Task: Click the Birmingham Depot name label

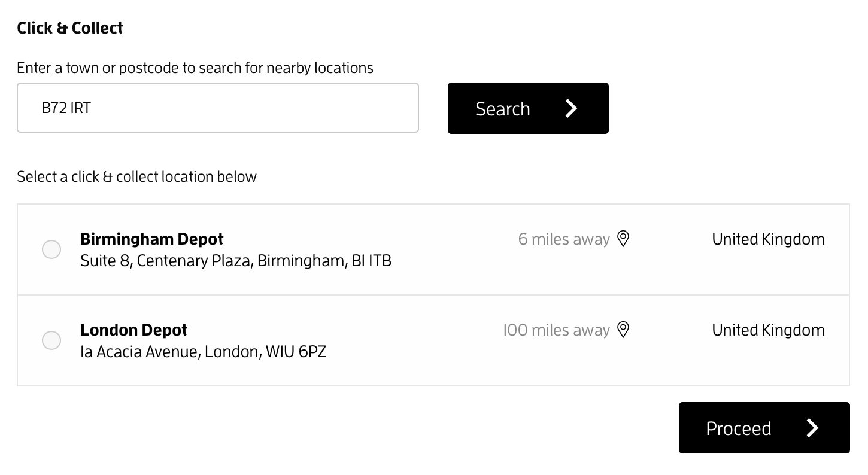Action: (x=151, y=239)
